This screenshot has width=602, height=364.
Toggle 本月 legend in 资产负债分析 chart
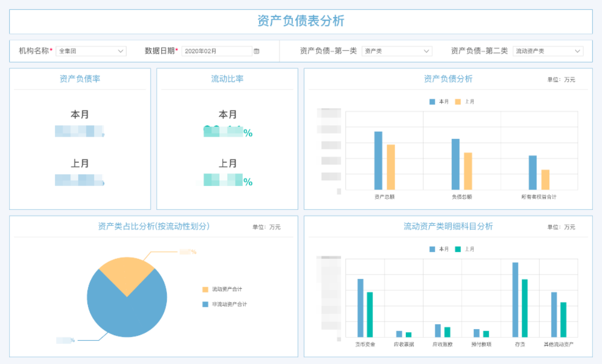point(439,102)
